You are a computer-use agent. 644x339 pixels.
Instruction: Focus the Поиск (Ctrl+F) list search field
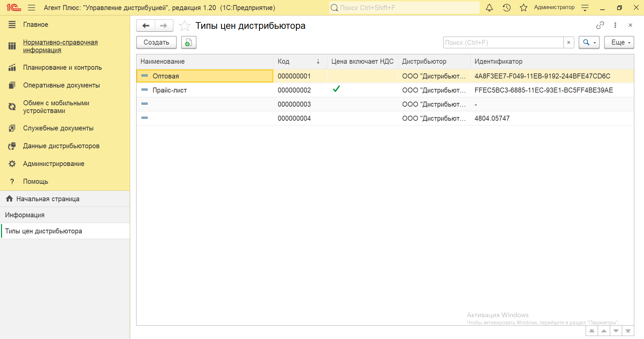pos(503,43)
